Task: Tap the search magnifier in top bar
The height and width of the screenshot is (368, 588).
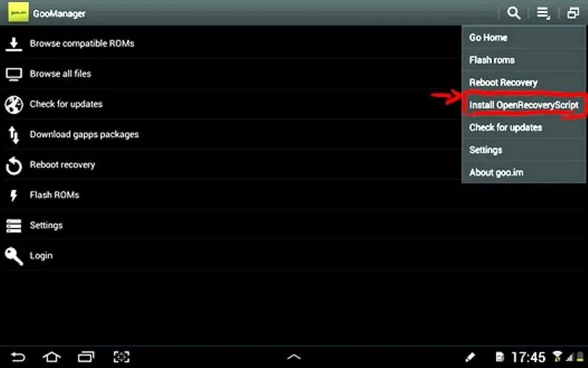Action: pyautogui.click(x=514, y=13)
